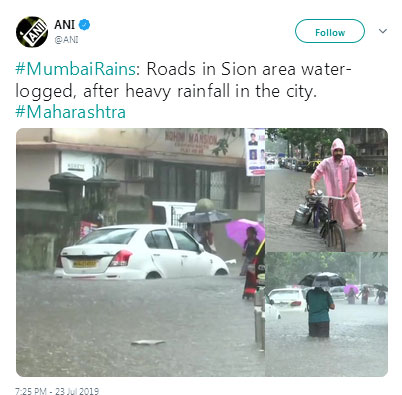
Task: Click the tweet timestamp 7:25 PM
Action: pyautogui.click(x=31, y=391)
